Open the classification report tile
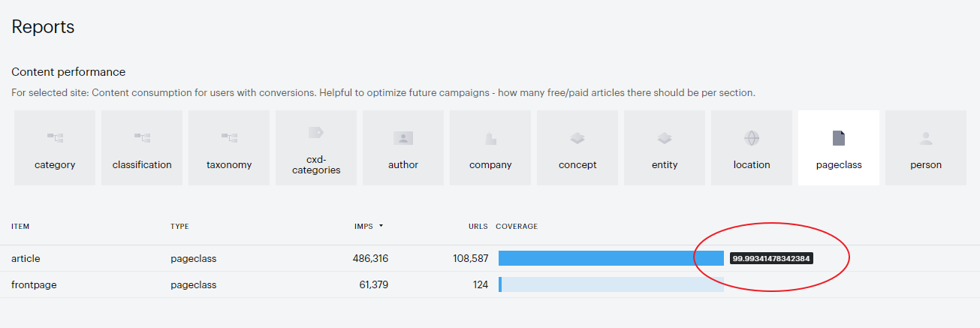980x328 pixels. (142, 148)
